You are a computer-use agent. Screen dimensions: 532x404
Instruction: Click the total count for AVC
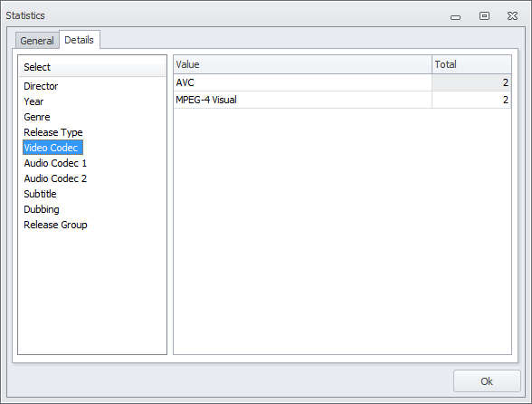[x=471, y=82]
